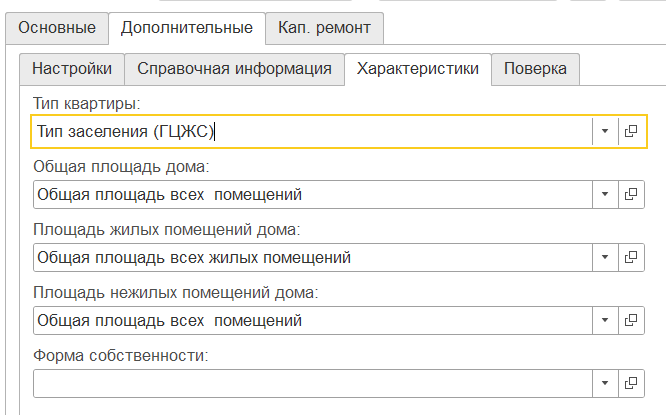Click Площадь жилых помещений дома input field

pos(310,257)
